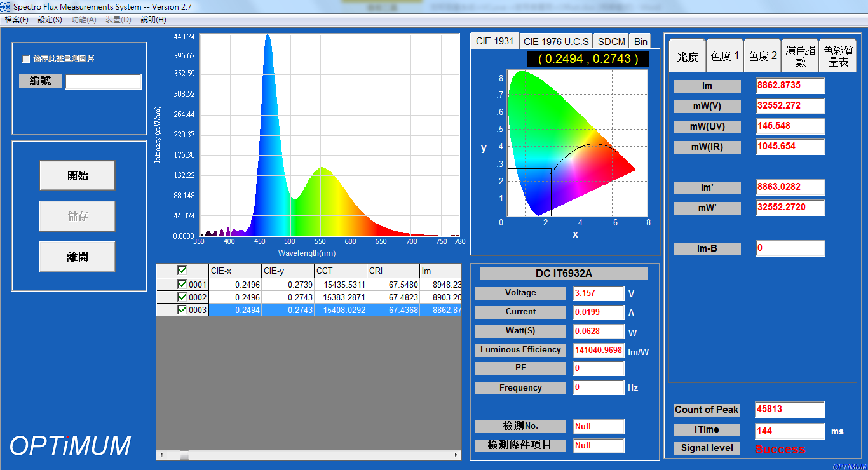Switch to the 色度-2 panel
The height and width of the screenshot is (470, 868).
(761, 55)
